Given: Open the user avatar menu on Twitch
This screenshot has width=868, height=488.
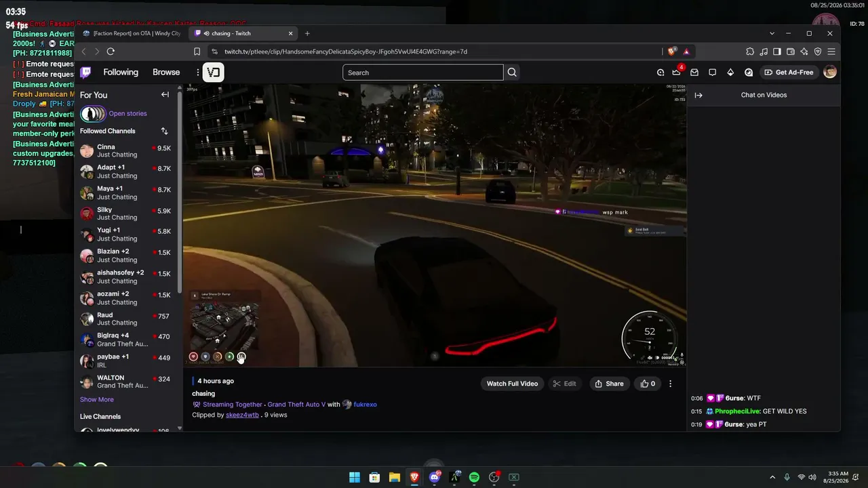Looking at the screenshot, I should 830,73.
